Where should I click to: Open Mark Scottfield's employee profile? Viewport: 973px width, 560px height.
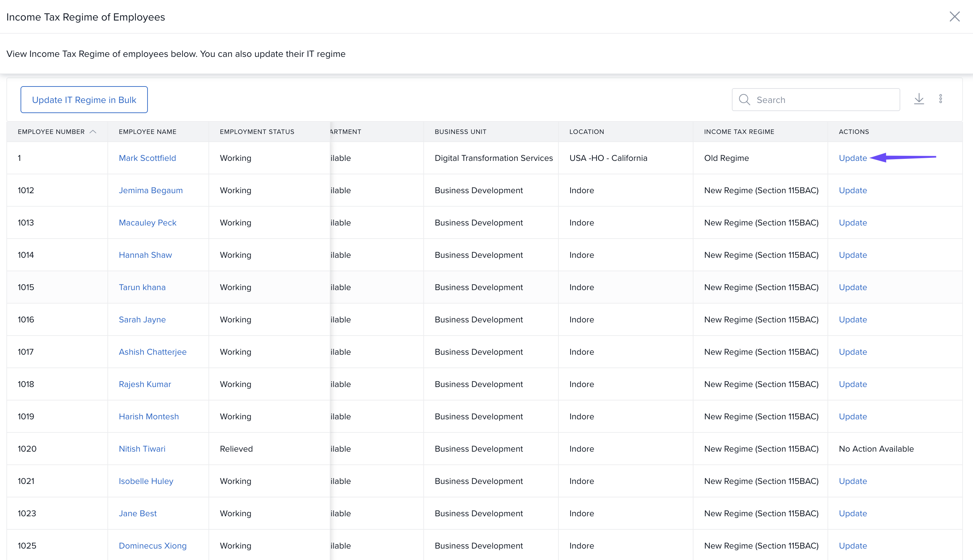[147, 158]
